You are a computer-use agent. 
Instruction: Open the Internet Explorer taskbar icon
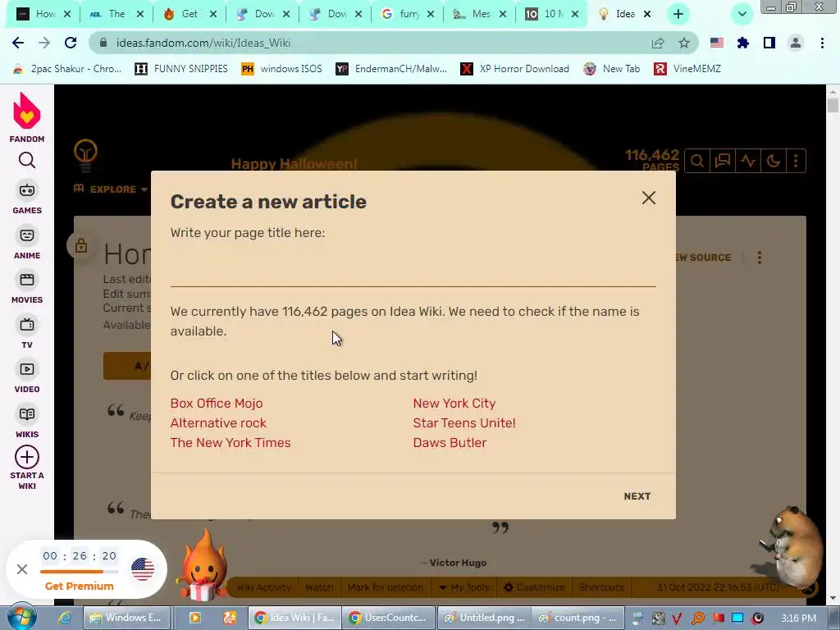(65, 618)
